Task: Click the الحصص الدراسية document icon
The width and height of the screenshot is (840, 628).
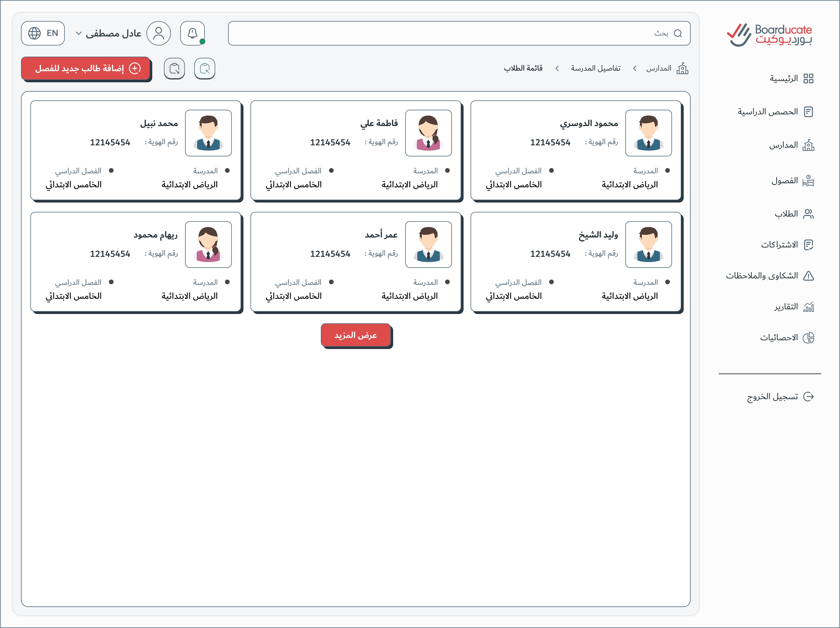Action: coord(808,112)
